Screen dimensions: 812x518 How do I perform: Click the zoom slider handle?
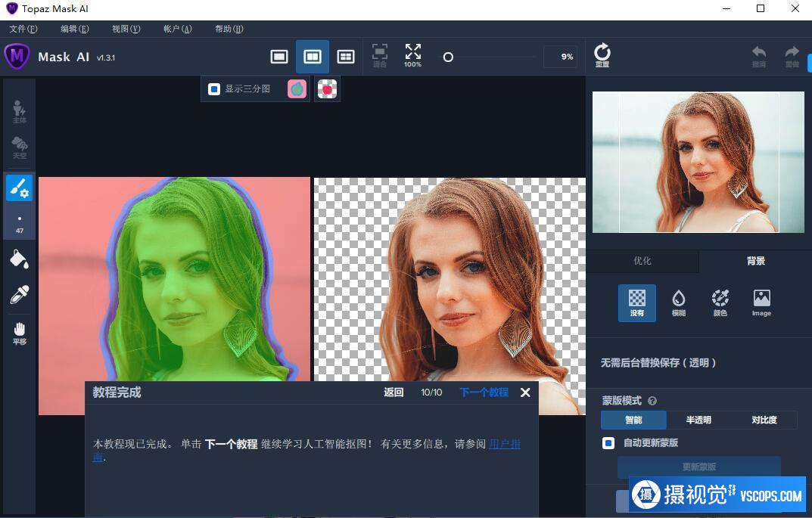448,57
